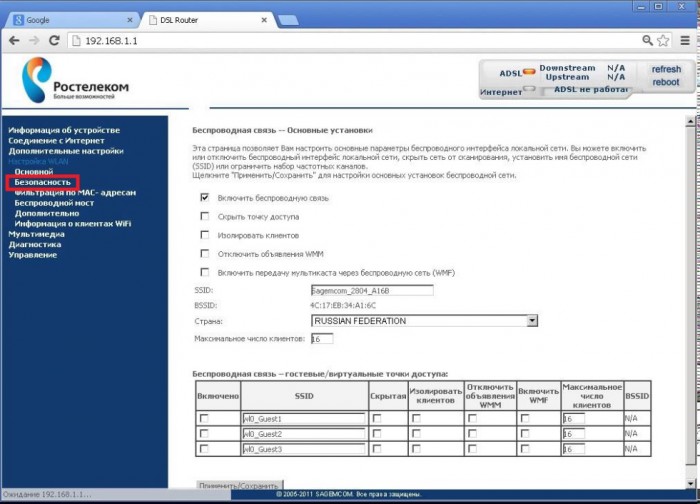Click the browser forward arrow
This screenshot has height=504, width=700.
pyautogui.click(x=35, y=40)
